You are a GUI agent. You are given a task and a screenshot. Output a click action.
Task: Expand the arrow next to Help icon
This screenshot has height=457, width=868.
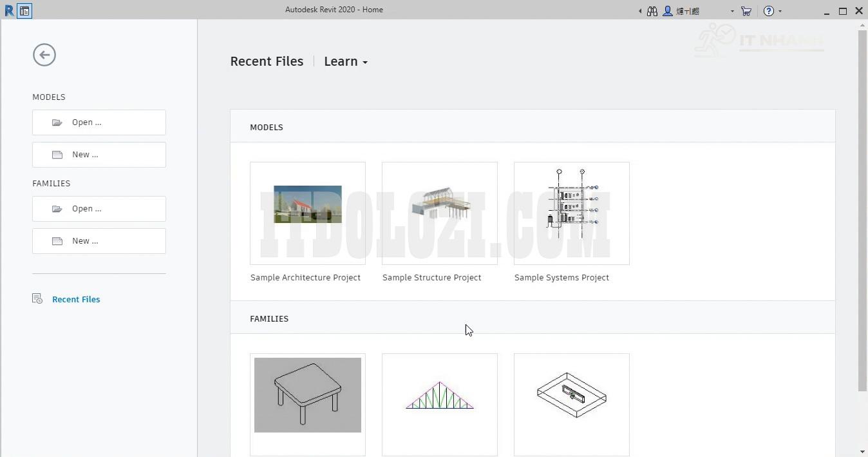[x=780, y=11]
